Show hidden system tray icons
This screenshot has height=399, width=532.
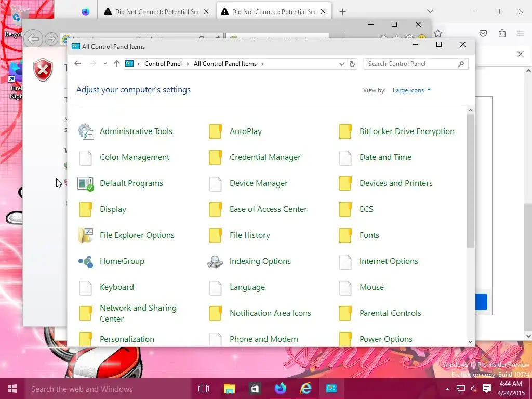[447, 389]
